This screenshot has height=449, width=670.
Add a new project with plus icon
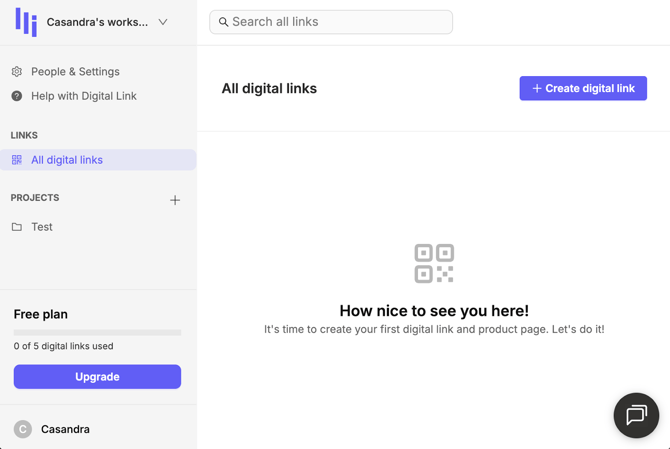pyautogui.click(x=175, y=200)
